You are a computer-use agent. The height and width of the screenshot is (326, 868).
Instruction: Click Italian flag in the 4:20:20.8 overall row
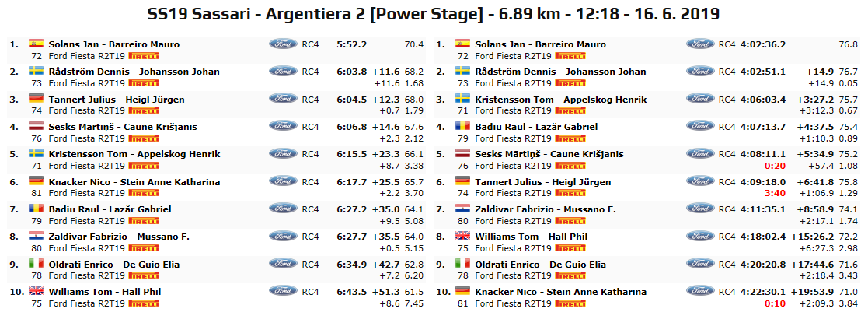[x=462, y=265]
